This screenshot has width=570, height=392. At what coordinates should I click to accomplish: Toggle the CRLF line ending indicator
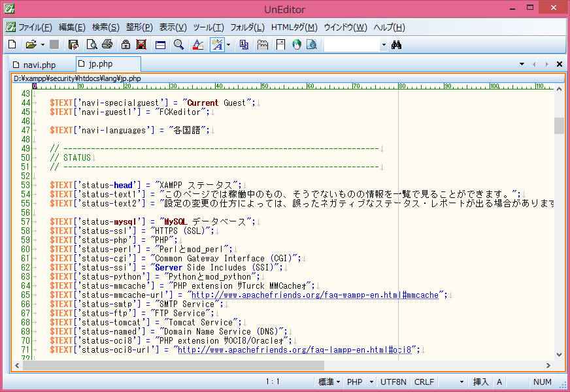click(424, 382)
